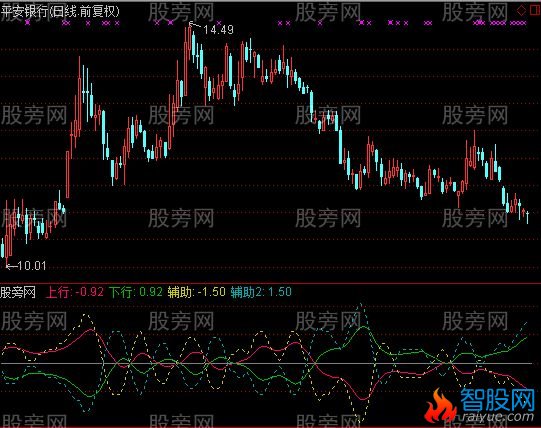Select the 下行: 0.92 indicator readout

[x=136, y=292]
